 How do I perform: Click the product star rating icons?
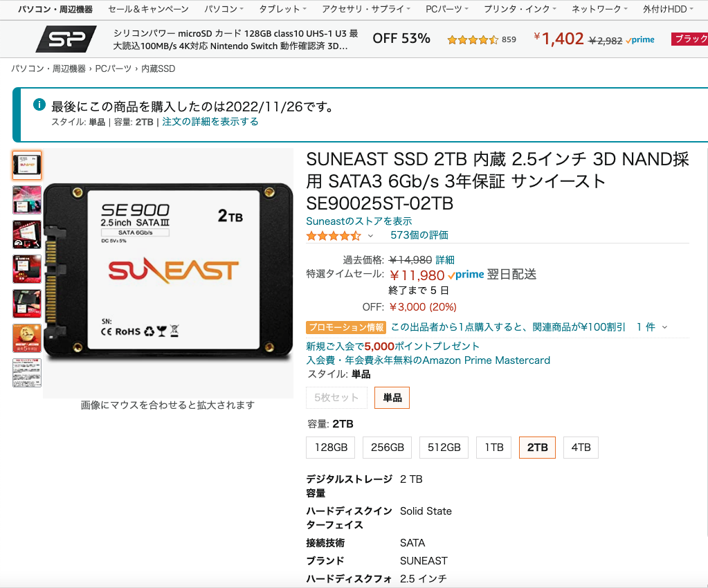334,236
